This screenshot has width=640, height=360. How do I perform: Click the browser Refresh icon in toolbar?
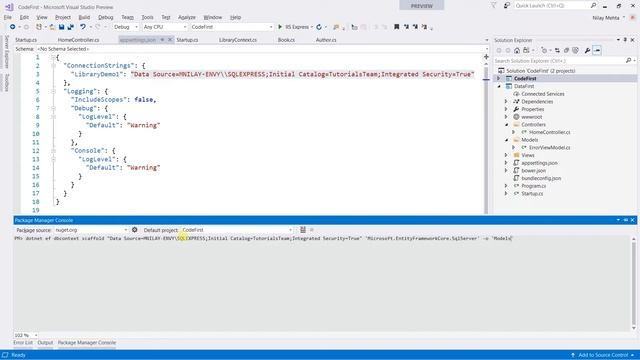(x=319, y=27)
